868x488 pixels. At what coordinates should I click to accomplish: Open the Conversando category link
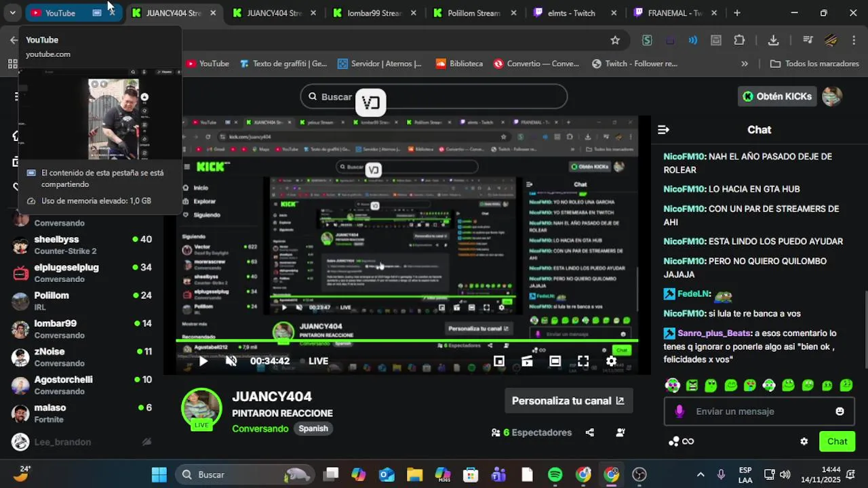[x=260, y=429]
